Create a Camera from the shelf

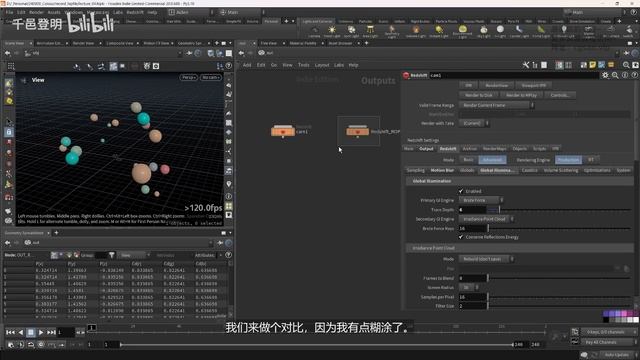[x=314, y=32]
